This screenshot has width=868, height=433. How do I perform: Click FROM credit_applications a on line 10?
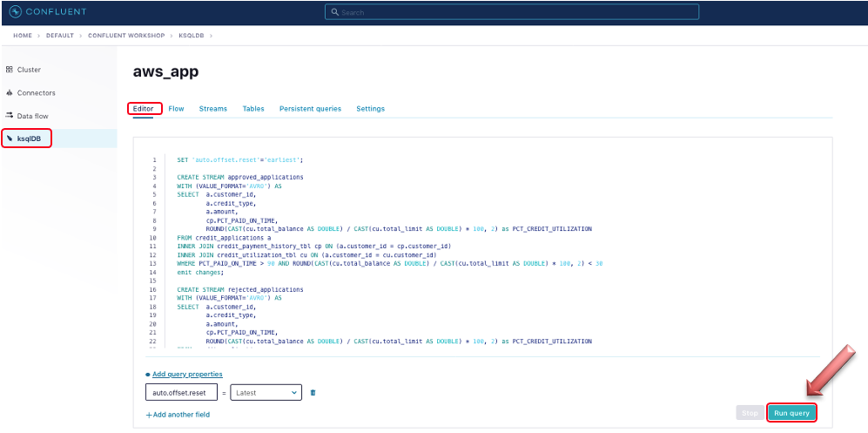point(223,238)
